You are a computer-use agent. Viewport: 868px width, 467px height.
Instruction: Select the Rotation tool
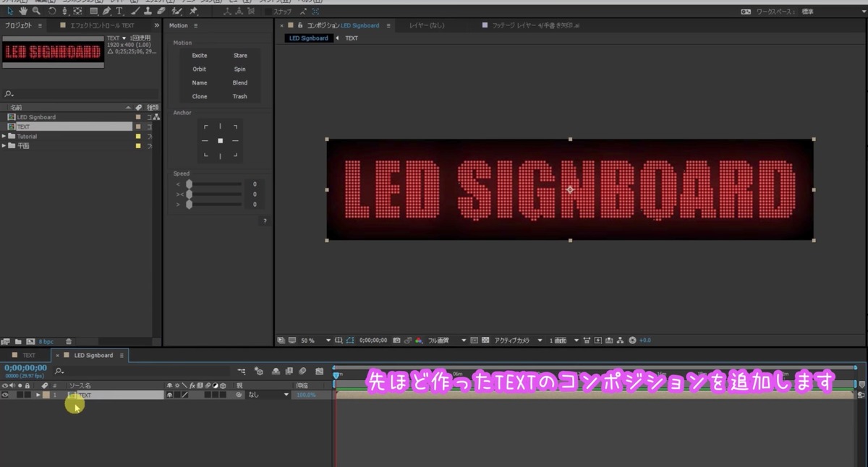pyautogui.click(x=52, y=12)
